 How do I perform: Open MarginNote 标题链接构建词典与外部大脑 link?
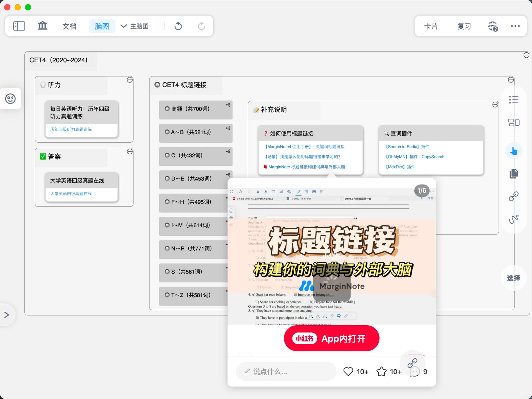coord(305,167)
